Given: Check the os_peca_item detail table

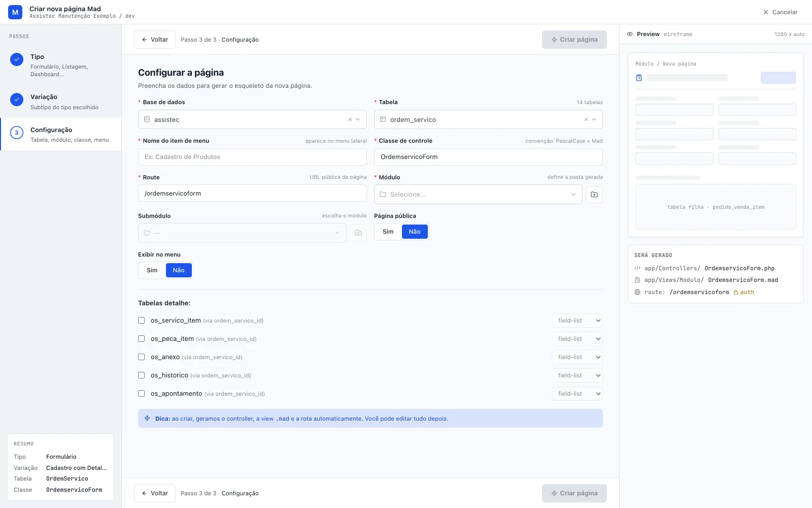Looking at the screenshot, I should (142, 339).
